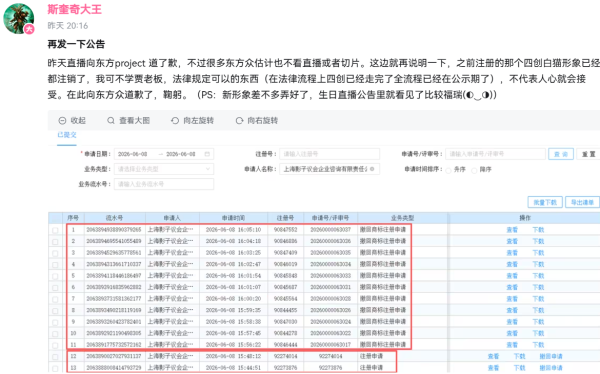Check the checkbox for row 9
Image resolution: width=600 pixels, height=374 pixels.
[x=55, y=322]
